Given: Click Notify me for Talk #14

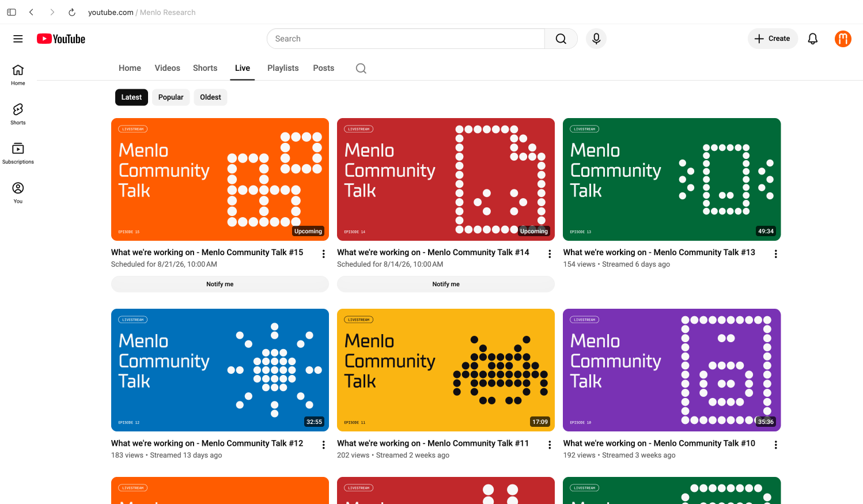Looking at the screenshot, I should coord(446,284).
